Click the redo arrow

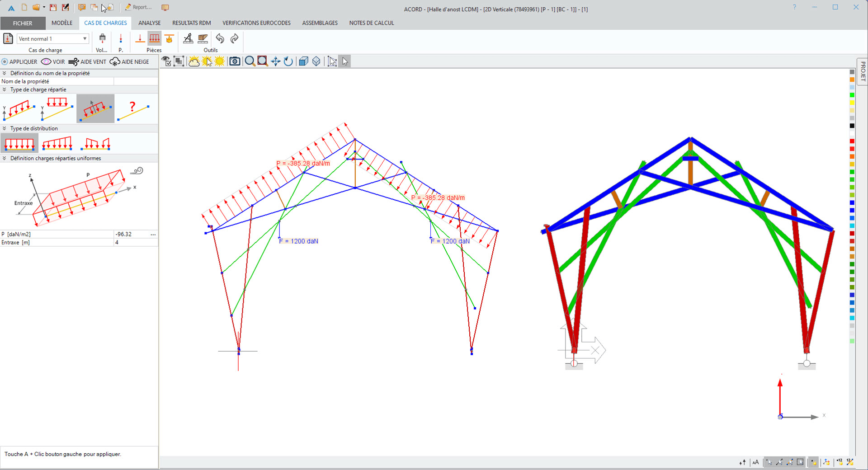click(234, 39)
